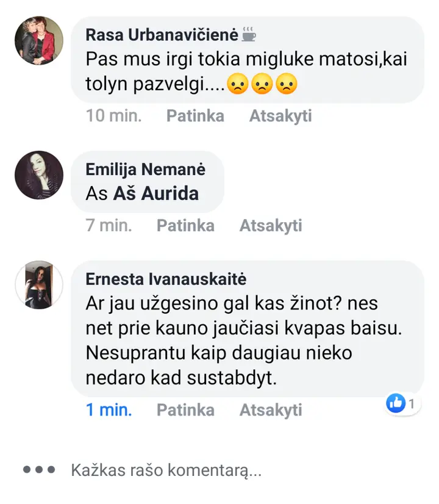
Task: Open Emilija Nemanė's profile picture
Action: click(39, 175)
